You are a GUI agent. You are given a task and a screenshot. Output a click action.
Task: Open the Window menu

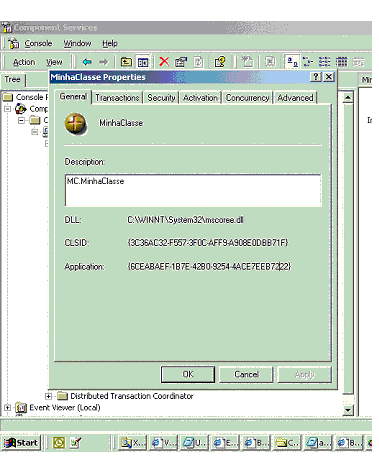77,43
